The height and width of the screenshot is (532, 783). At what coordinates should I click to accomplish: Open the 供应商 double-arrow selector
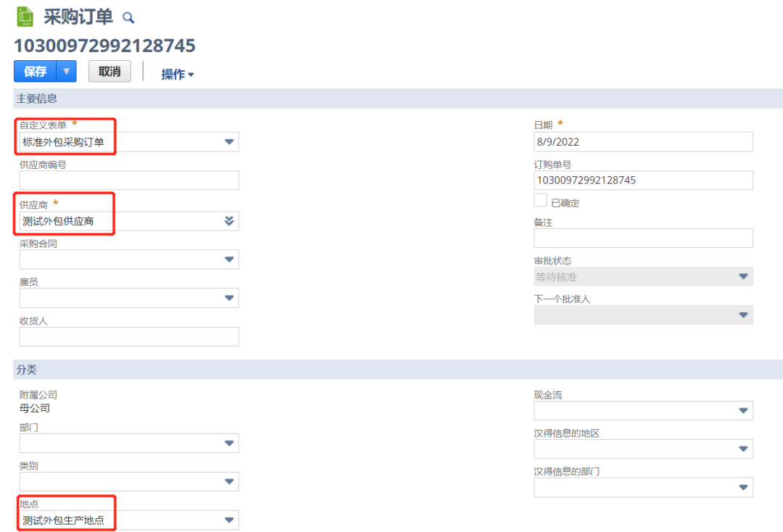tap(228, 221)
